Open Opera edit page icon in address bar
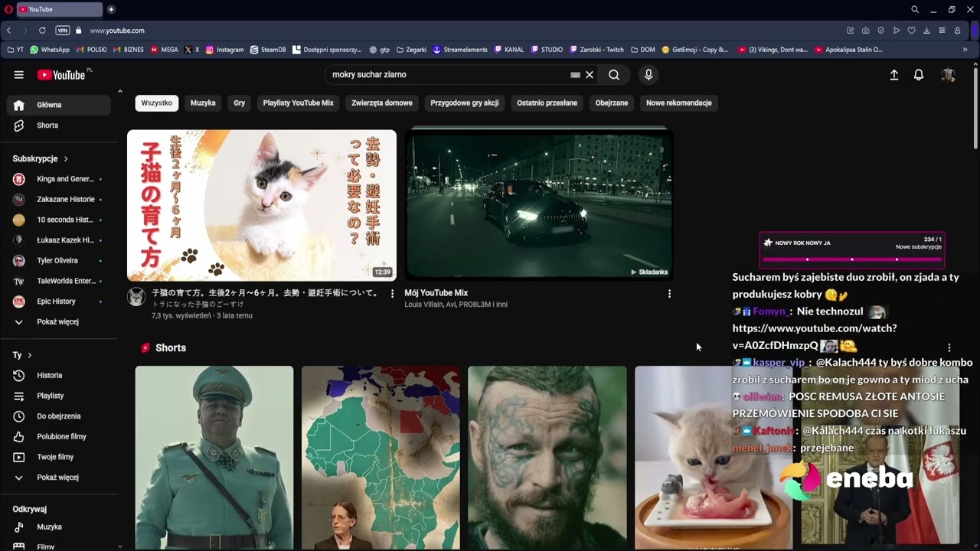This screenshot has height=551, width=980. click(850, 31)
